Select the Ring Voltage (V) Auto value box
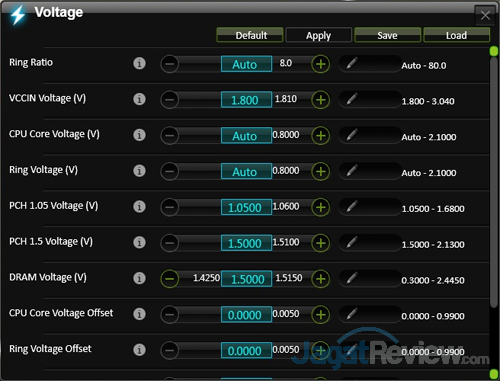The height and width of the screenshot is (381, 500). pos(246,171)
